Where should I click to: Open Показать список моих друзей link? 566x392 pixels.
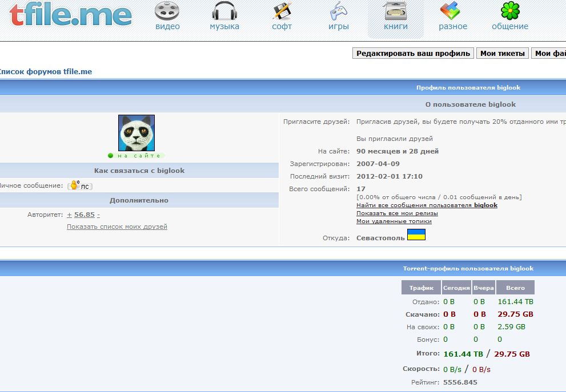coord(117,227)
